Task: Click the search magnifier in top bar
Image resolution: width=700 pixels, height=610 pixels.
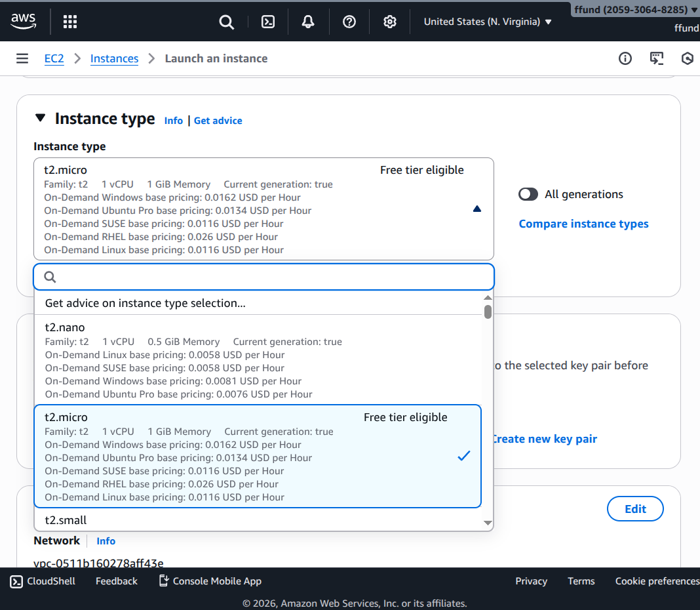Action: tap(226, 22)
